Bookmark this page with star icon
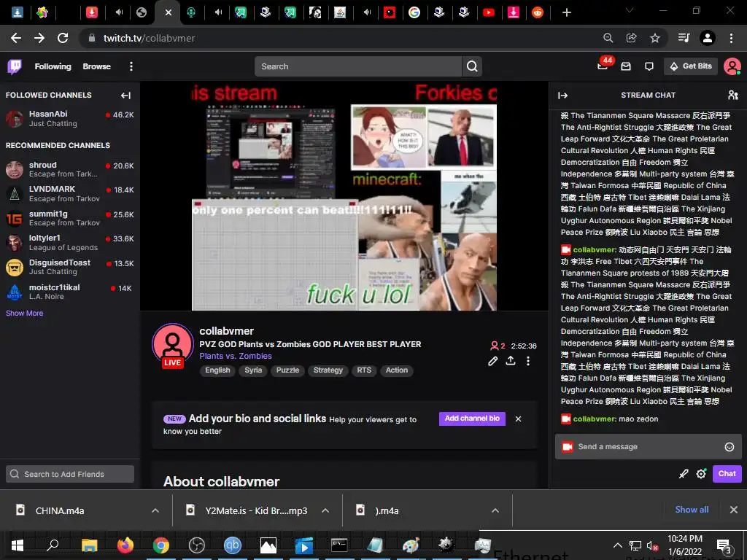This screenshot has height=560, width=747. pos(655,38)
